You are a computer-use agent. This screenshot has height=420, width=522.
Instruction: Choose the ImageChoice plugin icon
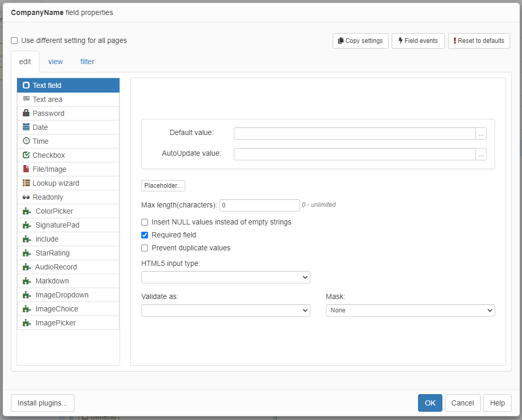click(26, 309)
